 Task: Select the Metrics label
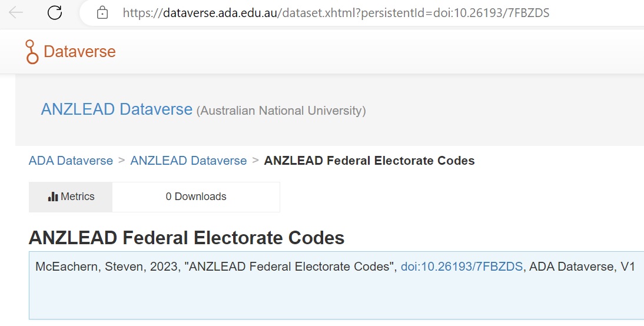click(x=78, y=197)
